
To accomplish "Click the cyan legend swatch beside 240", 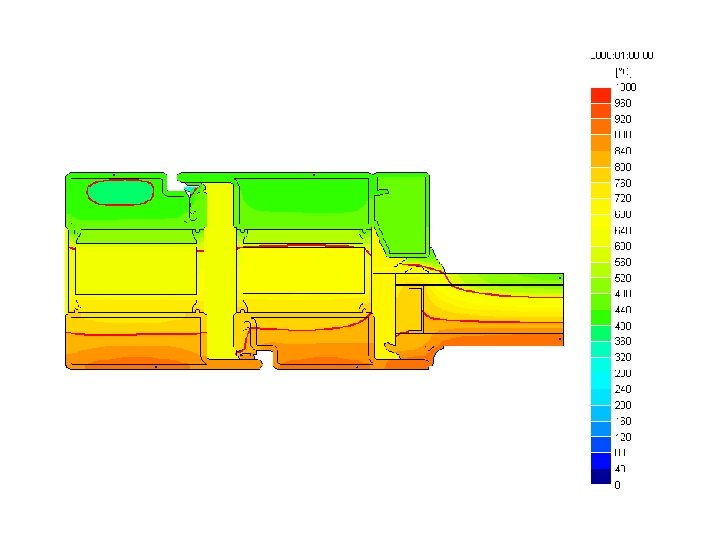I will pos(601,381).
